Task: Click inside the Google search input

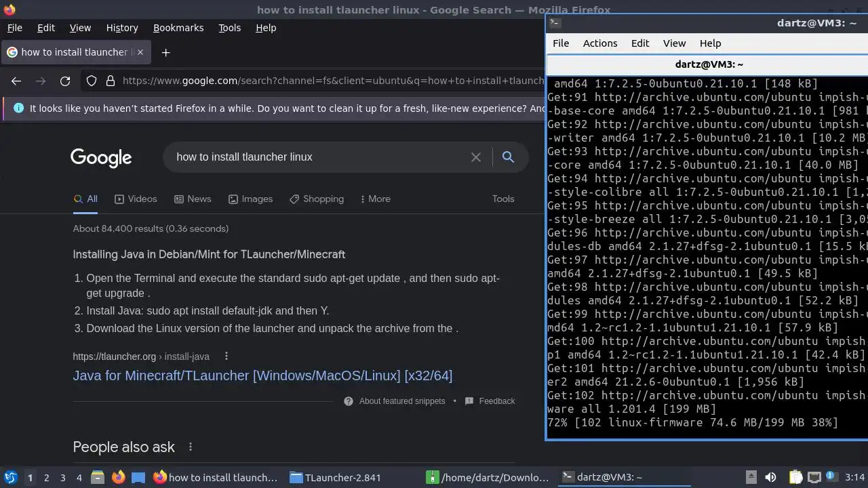Action: click(x=319, y=157)
